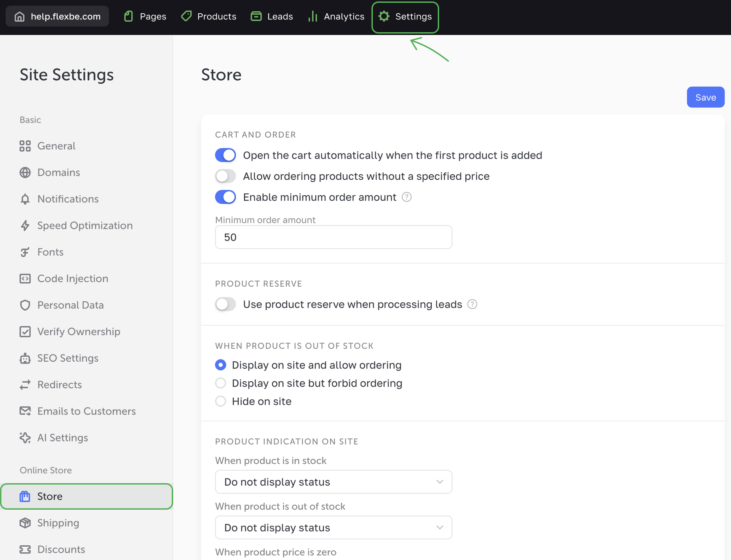Screen dimensions: 731x560
Task: Turn on product reserve when processing leads
Action: pyautogui.click(x=225, y=304)
